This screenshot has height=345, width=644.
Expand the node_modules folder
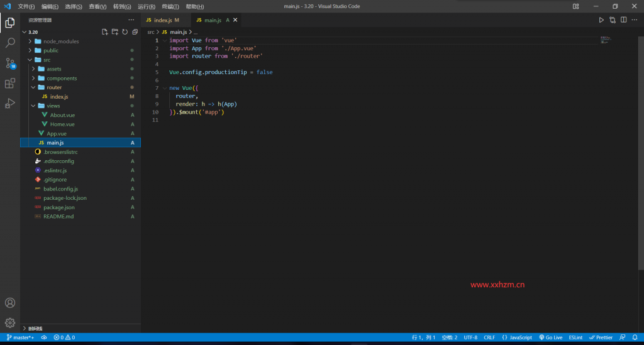(x=61, y=41)
